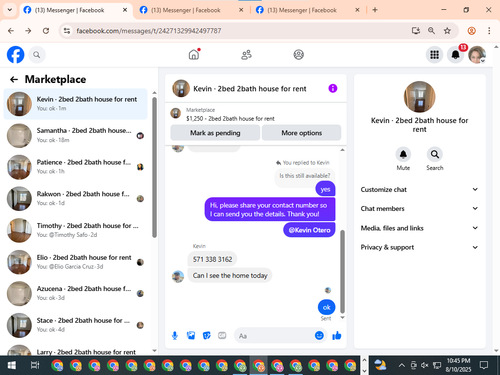Click the Search in conversation icon
Viewport: 500px width, 375px height.
(x=435, y=154)
